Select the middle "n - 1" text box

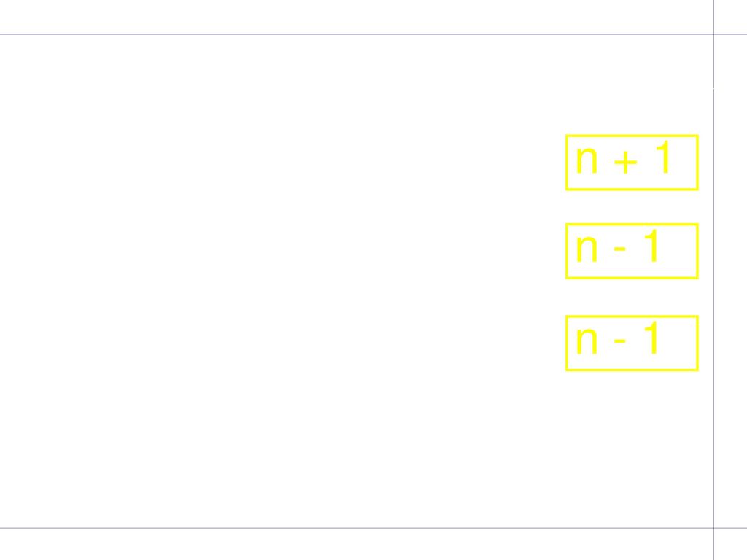point(632,251)
